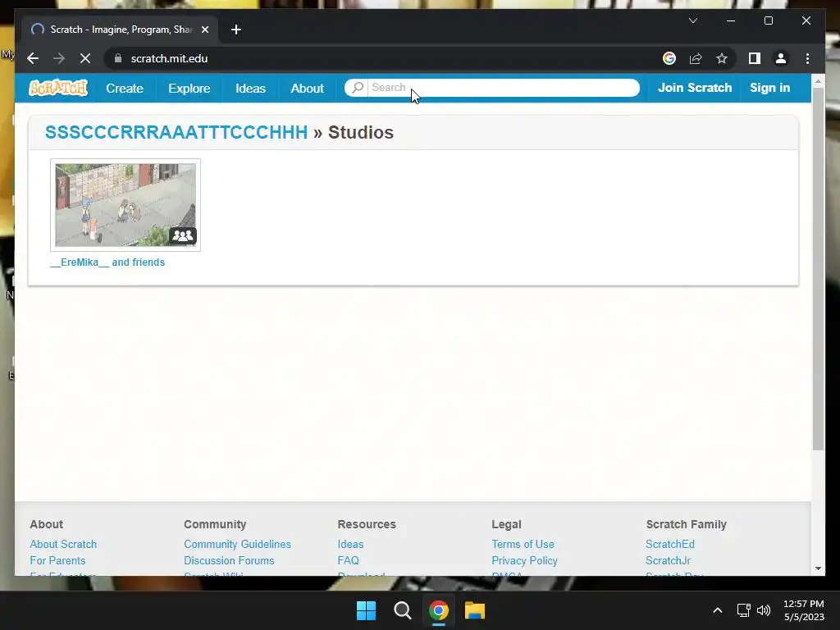
Task: Select the Scratch - Imagine, Program, Share tab
Action: pyautogui.click(x=121, y=30)
